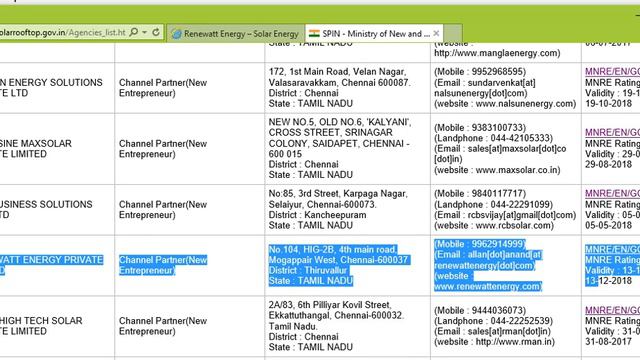The height and width of the screenshot is (360, 640).
Task: Click the 'Mobile : 9444036073' contact text
Action: click(480, 311)
